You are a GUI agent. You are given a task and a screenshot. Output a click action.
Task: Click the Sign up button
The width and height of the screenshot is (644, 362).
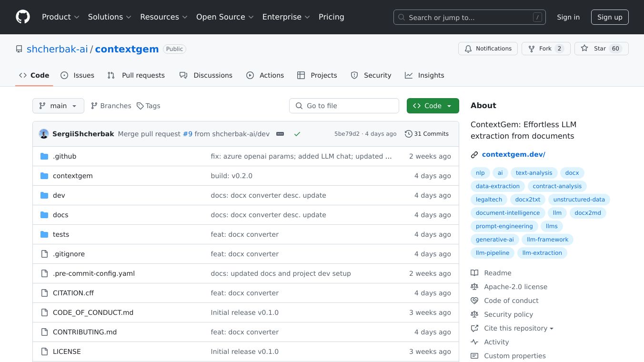click(610, 17)
